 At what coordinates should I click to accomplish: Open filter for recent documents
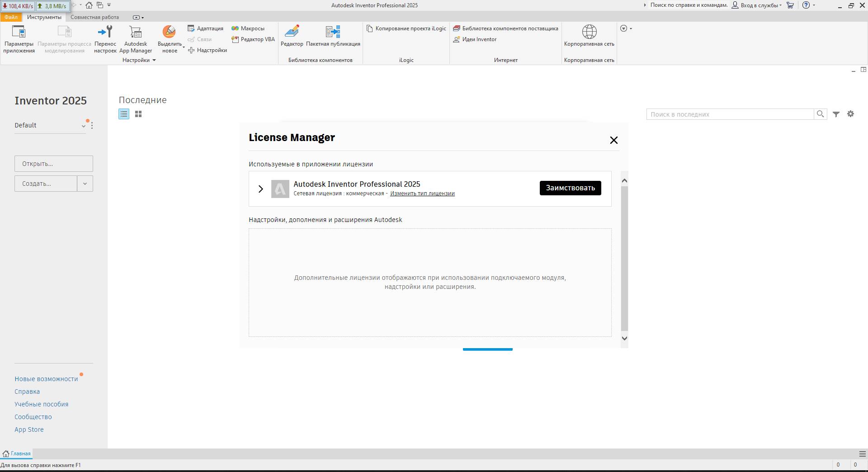pos(836,114)
